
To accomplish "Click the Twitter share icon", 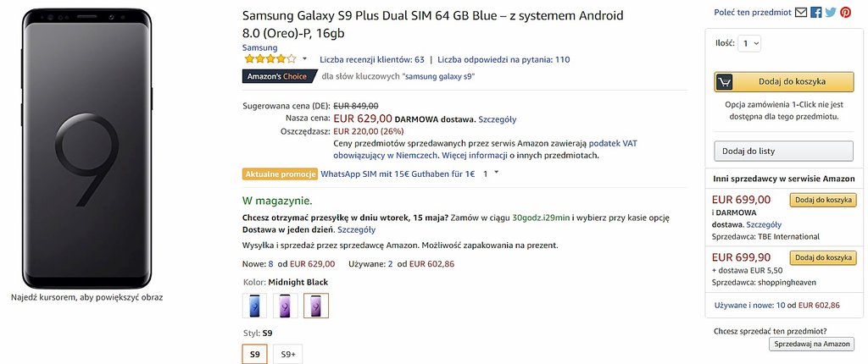I will (x=831, y=13).
